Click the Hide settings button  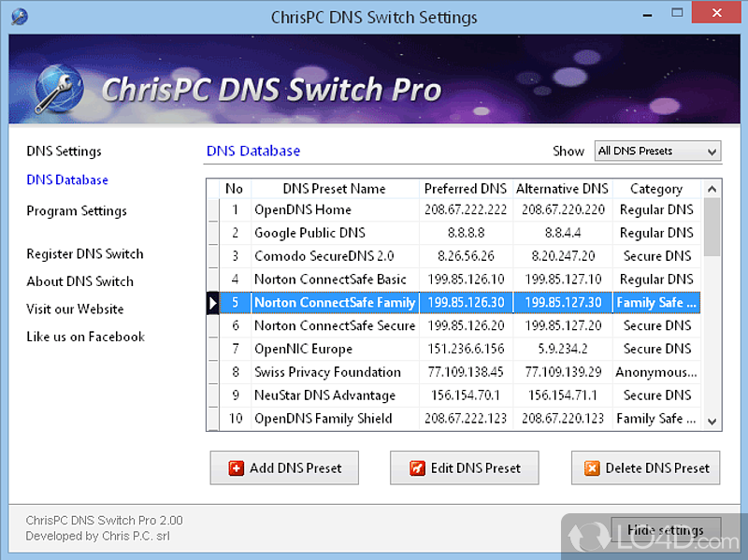tap(666, 530)
